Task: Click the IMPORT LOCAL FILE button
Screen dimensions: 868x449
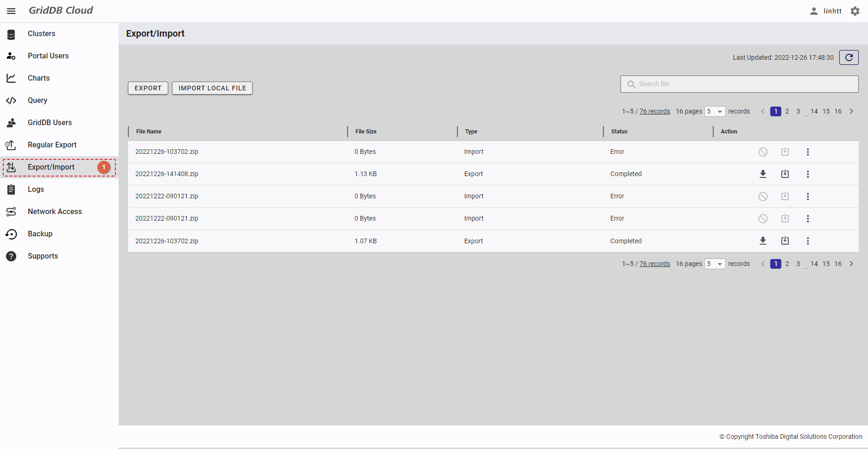Action: [212, 88]
